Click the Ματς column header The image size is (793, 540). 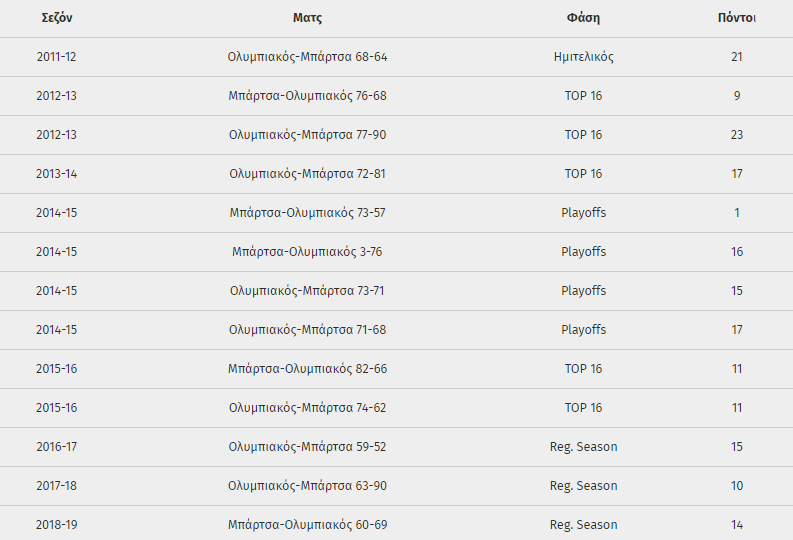pos(307,18)
